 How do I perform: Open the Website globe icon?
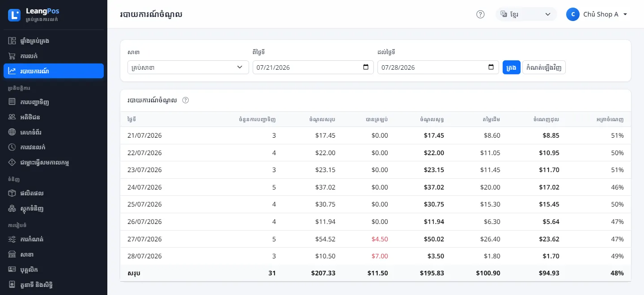[12, 132]
